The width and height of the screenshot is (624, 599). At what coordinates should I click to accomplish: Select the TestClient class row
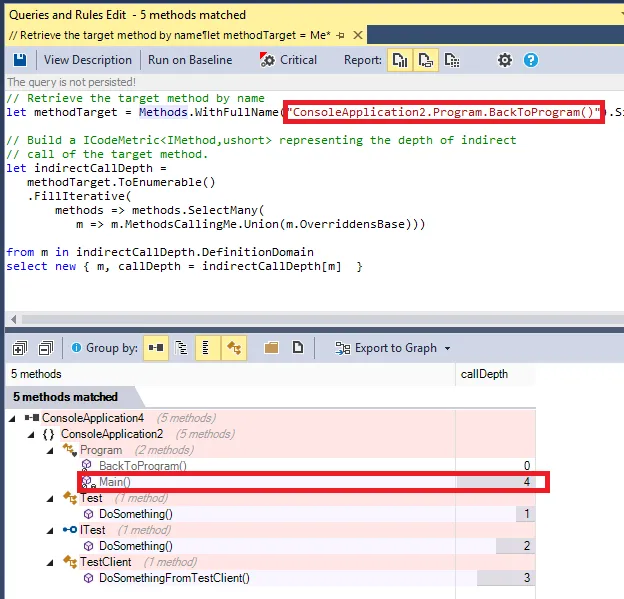pos(271,562)
